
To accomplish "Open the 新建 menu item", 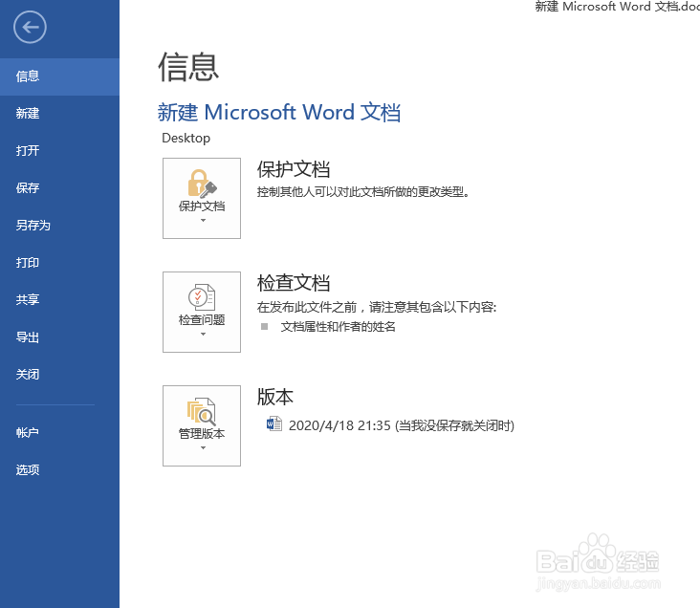I will coord(60,114).
